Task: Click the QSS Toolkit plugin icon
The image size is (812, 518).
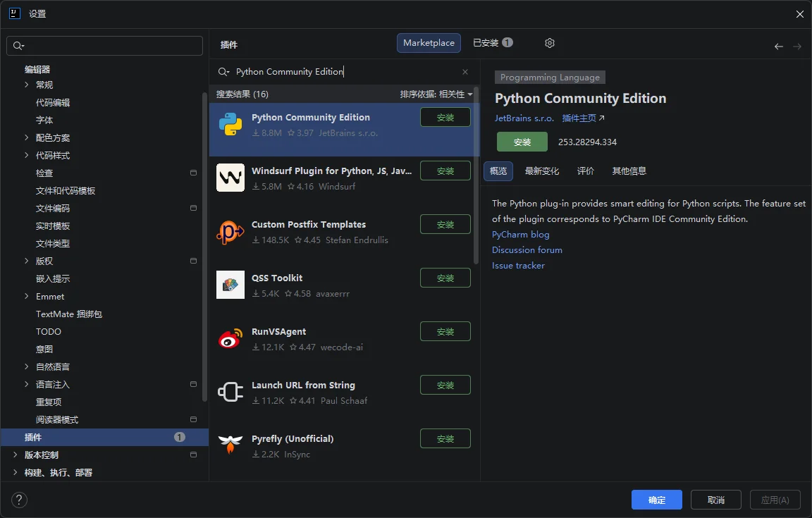Action: click(x=230, y=285)
